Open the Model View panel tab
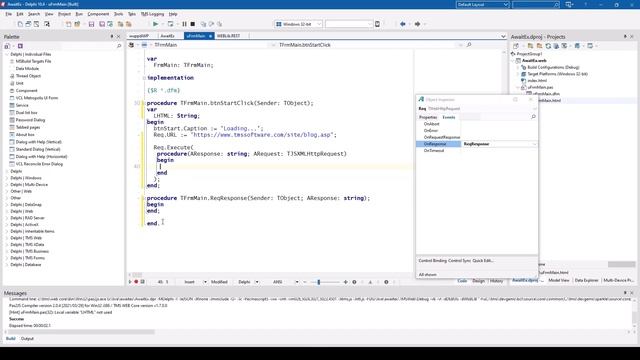The image size is (640, 360). 559,280
